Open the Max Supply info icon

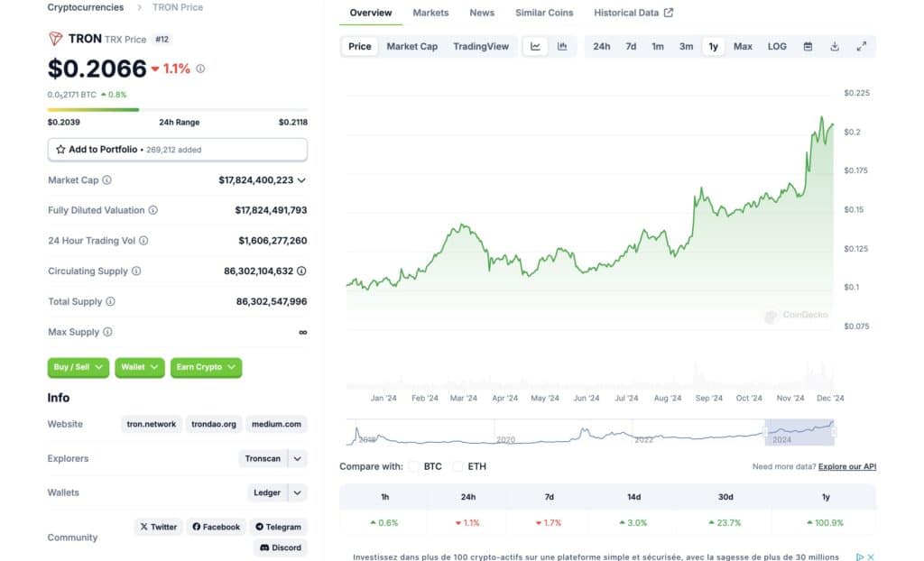(107, 332)
